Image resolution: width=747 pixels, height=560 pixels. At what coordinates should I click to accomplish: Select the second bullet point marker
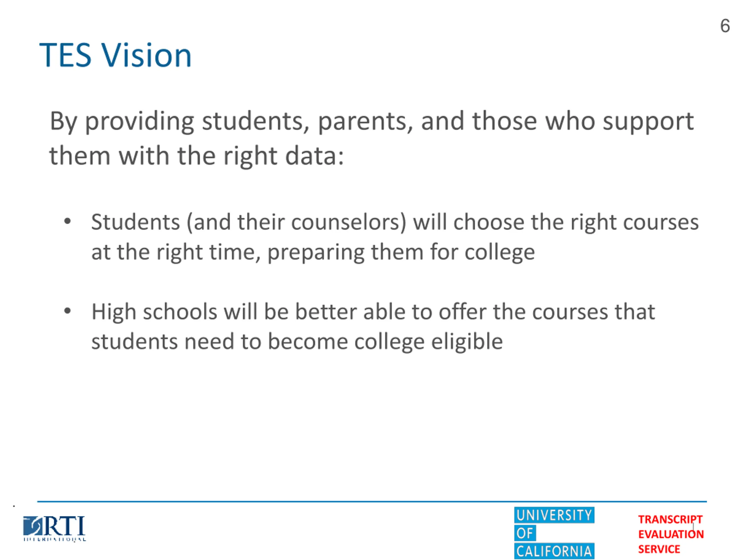[67, 311]
